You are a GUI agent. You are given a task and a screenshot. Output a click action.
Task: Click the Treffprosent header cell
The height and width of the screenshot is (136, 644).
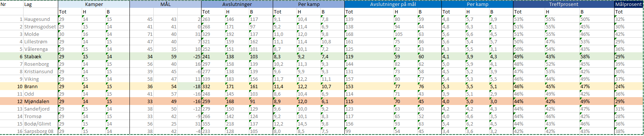(563, 4)
